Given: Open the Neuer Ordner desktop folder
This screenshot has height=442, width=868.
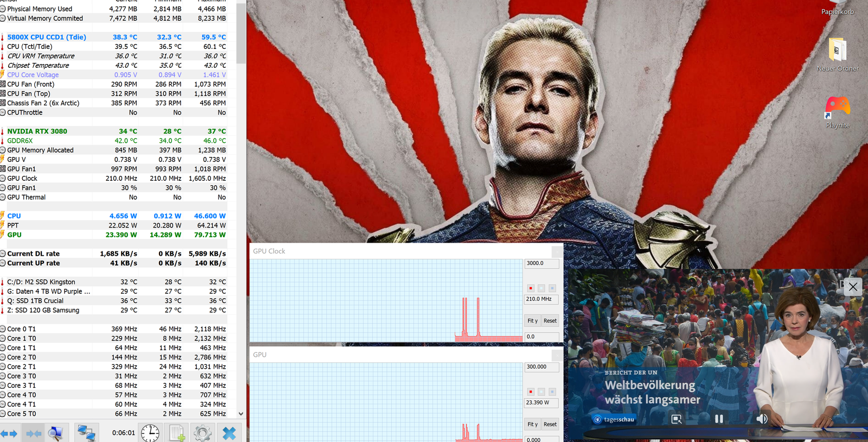Looking at the screenshot, I should click(838, 54).
